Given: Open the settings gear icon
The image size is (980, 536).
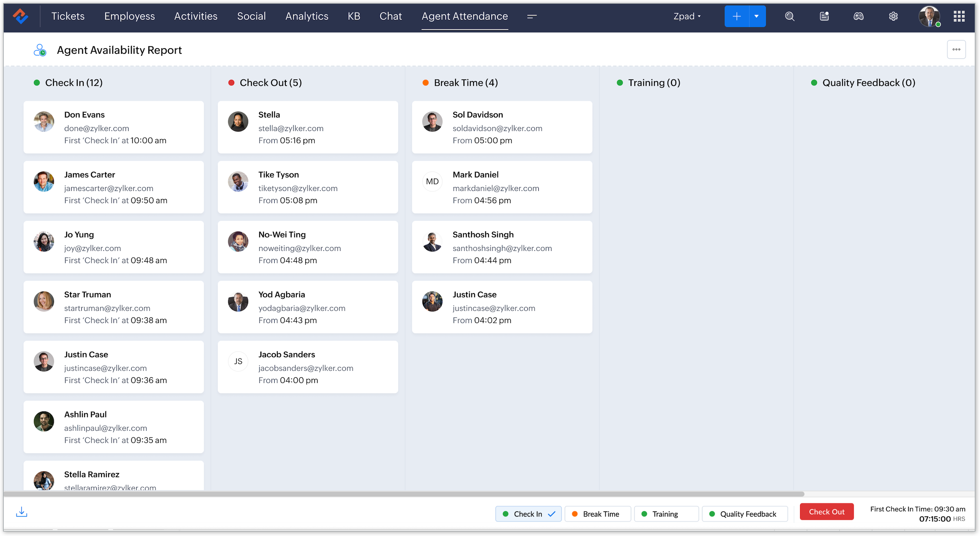Looking at the screenshot, I should 893,16.
